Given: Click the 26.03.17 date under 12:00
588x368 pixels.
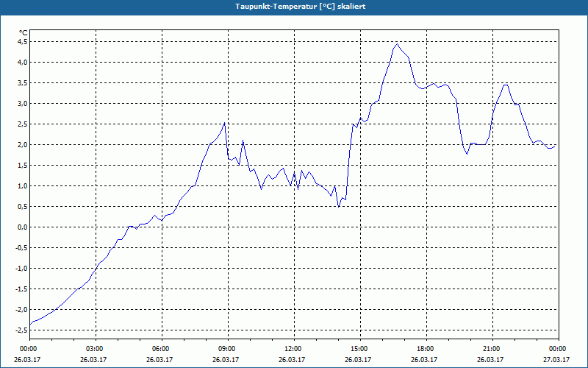Looking at the screenshot, I should (x=292, y=360).
